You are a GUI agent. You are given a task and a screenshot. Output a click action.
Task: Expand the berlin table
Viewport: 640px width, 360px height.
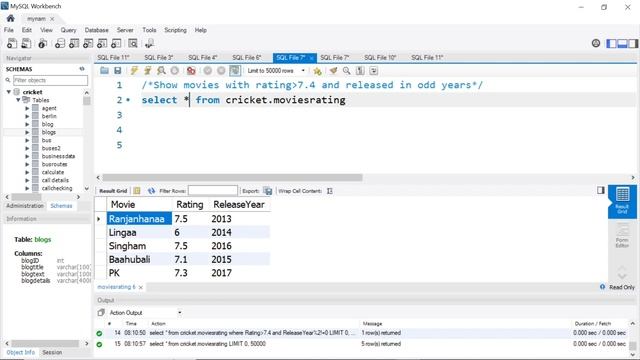[27, 116]
